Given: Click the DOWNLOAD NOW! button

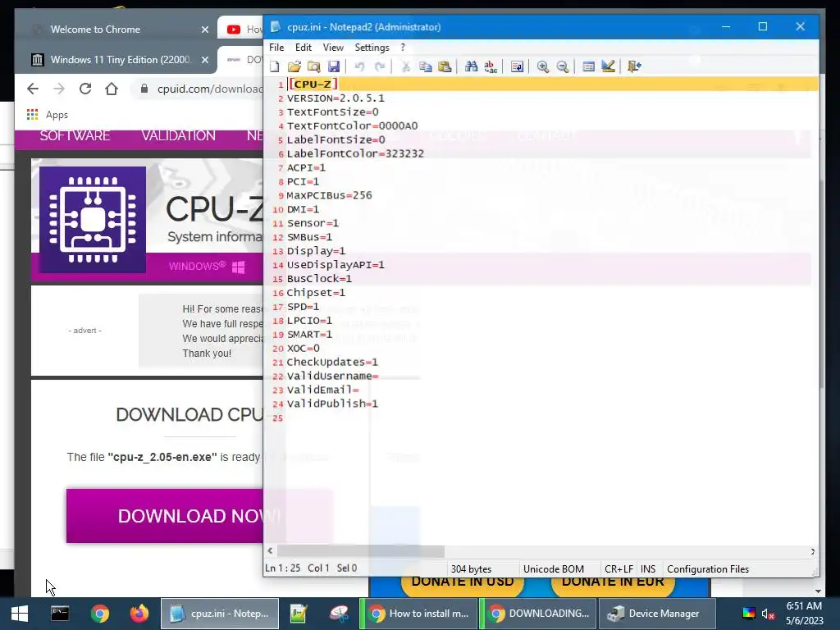Looking at the screenshot, I should tap(165, 516).
